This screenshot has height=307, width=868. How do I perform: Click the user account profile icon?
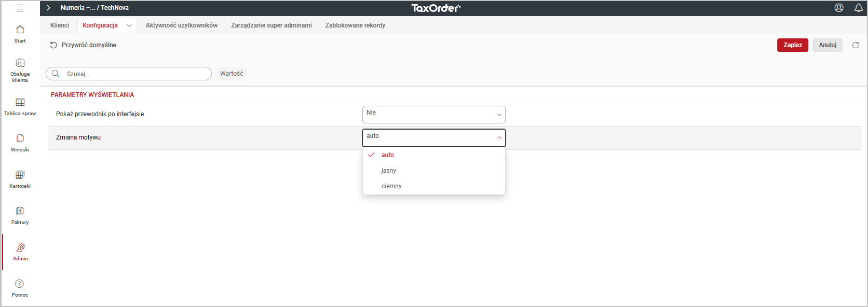[x=839, y=8]
